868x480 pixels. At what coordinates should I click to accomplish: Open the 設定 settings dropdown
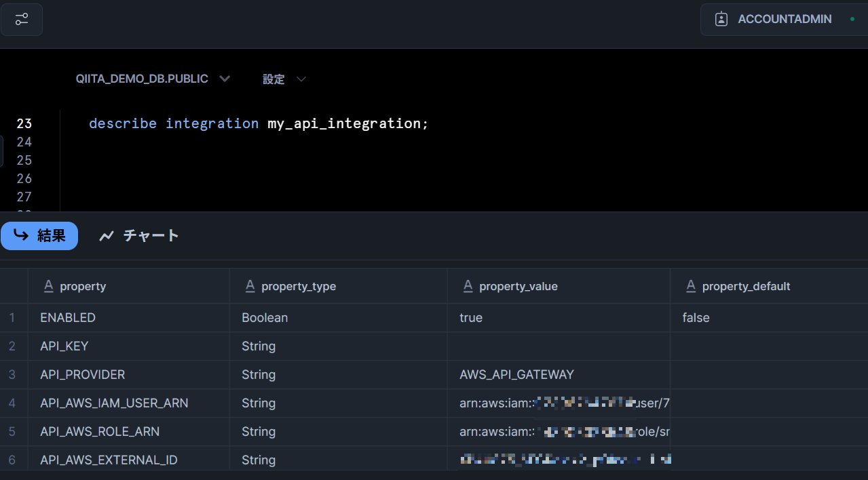coord(284,79)
